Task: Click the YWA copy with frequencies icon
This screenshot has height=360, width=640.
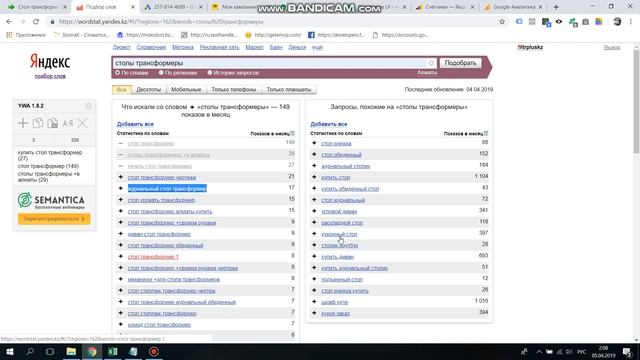Action: 53,123
